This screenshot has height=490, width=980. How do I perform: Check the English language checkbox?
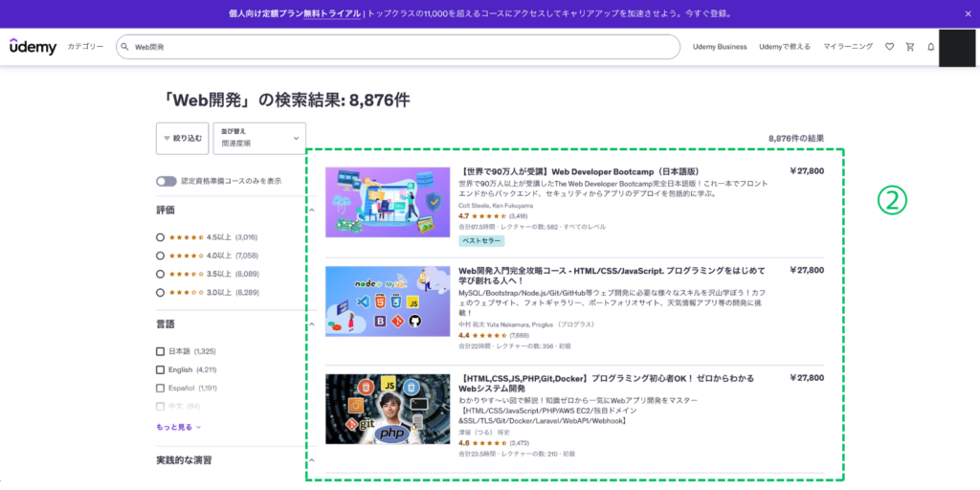pos(160,369)
